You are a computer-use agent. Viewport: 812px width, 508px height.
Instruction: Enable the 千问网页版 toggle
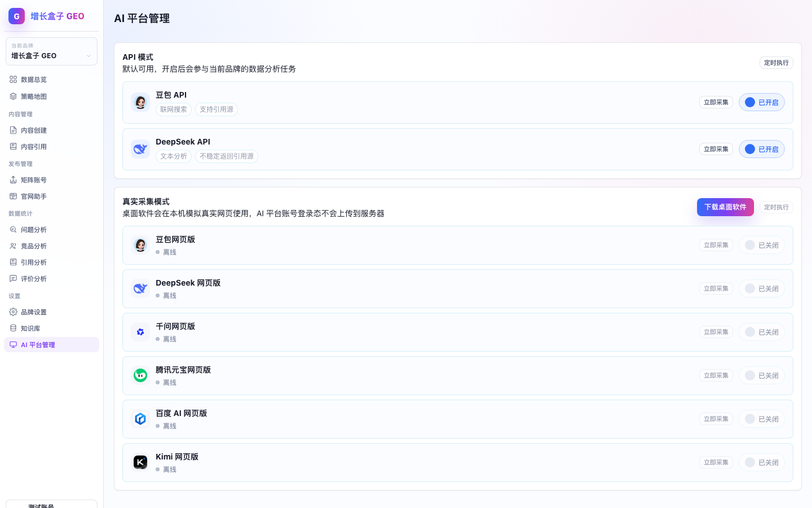pyautogui.click(x=762, y=332)
